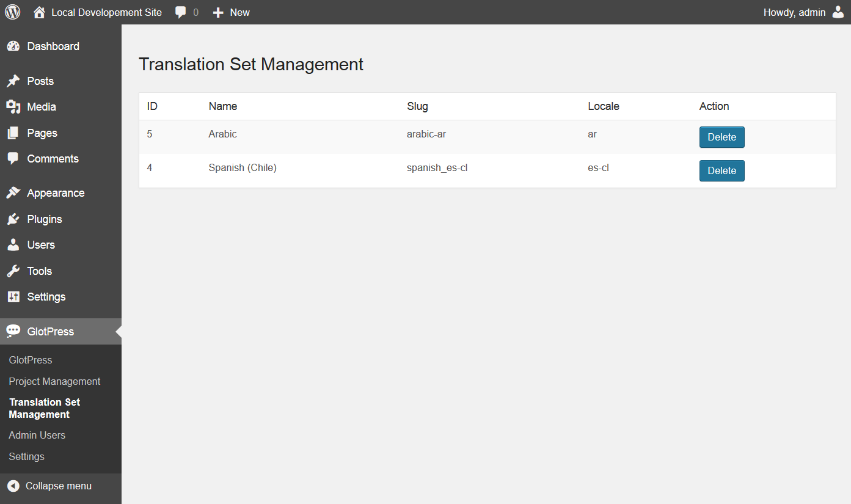This screenshot has width=851, height=504.
Task: Open the Users menu
Action: tap(41, 245)
